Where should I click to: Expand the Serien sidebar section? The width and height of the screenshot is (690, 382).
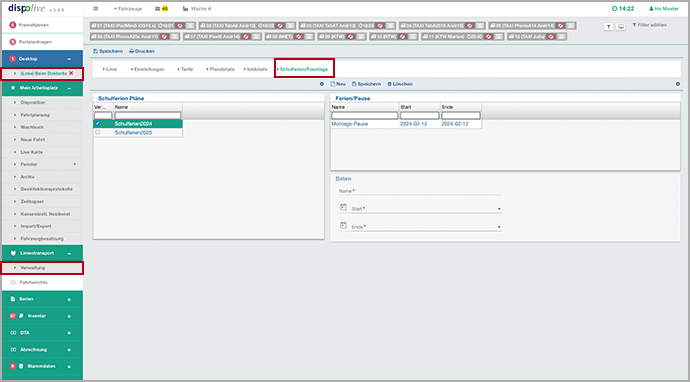[x=69, y=299]
